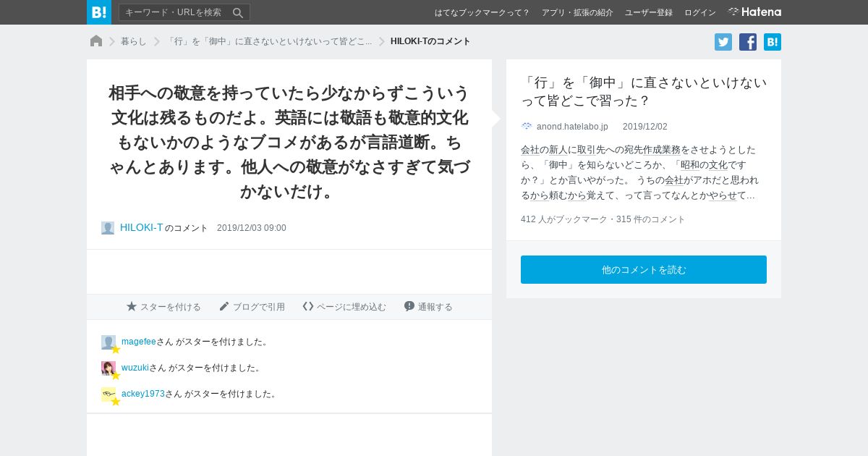Share on Twitter icon
868x456 pixels.
pos(723,42)
